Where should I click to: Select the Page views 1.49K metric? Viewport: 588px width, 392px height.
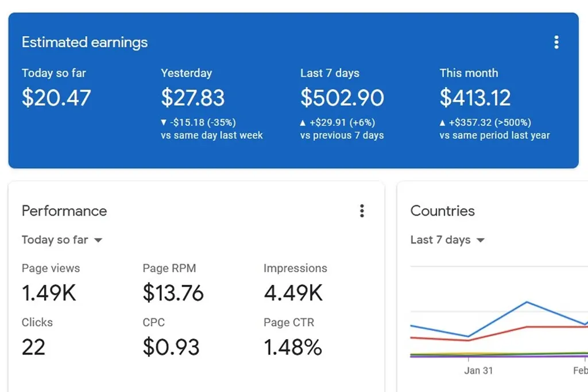49,293
